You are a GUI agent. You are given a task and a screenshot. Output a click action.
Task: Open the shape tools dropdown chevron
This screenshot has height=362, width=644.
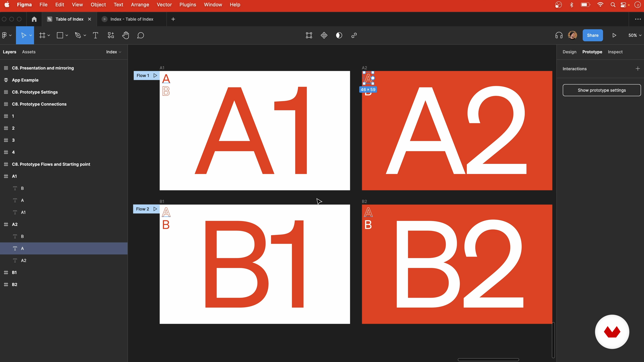tap(67, 36)
